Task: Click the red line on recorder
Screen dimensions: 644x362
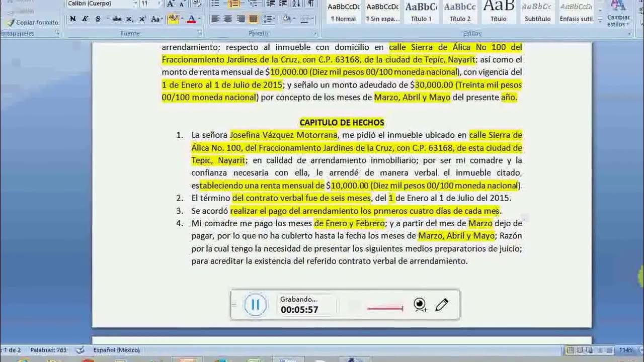Action: tap(385, 308)
